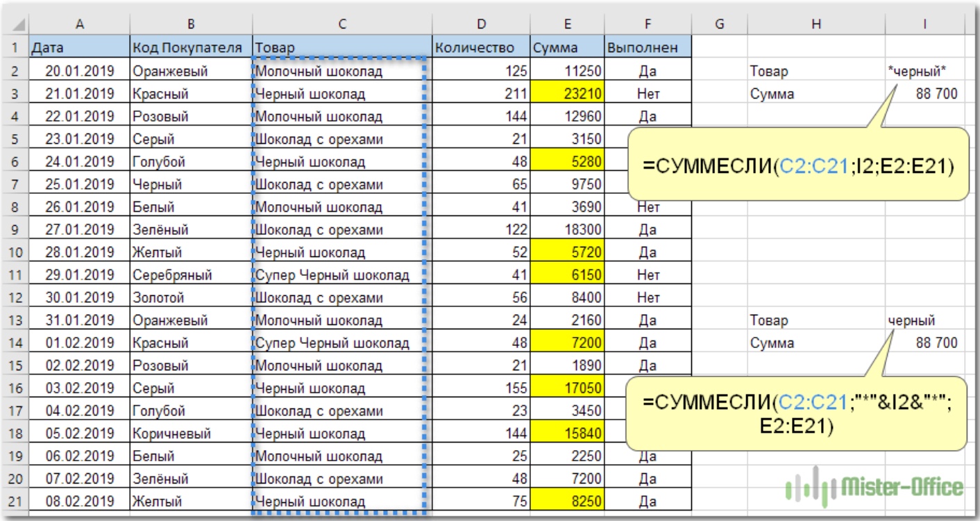Click criterion cell "*черный*" with asterisks
The width and height of the screenshot is (980, 521).
pyautogui.click(x=924, y=71)
